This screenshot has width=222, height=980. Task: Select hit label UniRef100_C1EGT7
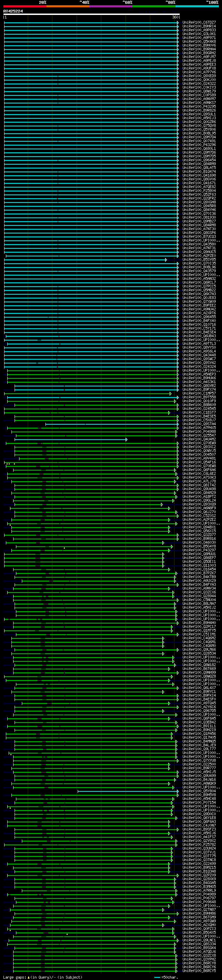coord(199,412)
